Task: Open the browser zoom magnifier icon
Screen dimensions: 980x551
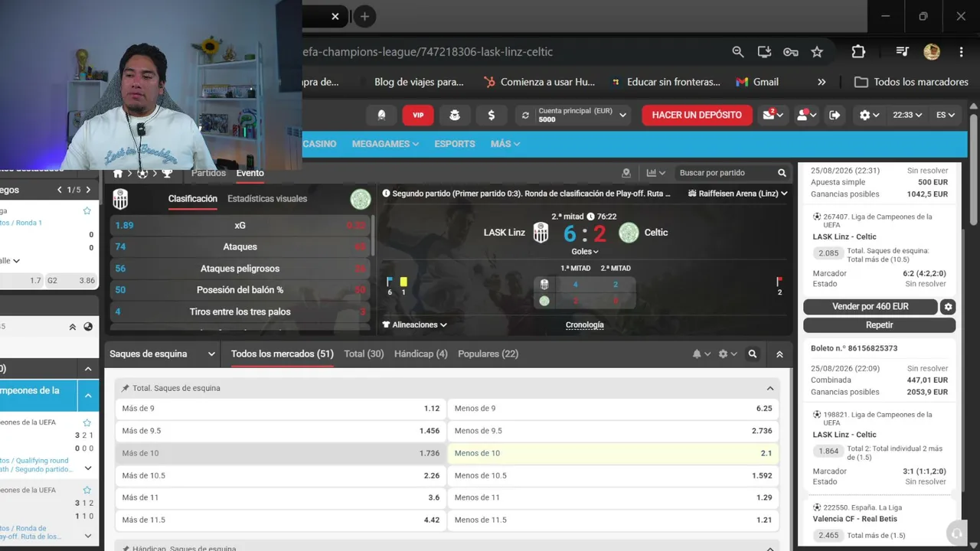Action: [x=738, y=52]
